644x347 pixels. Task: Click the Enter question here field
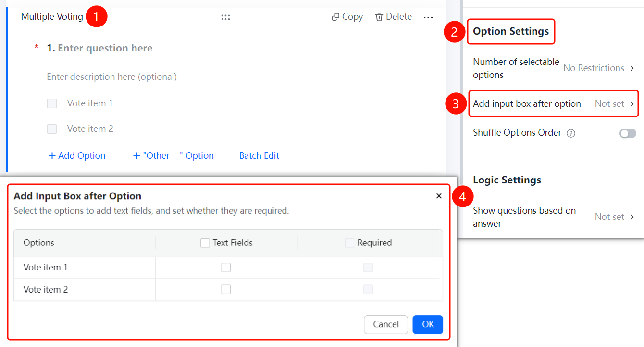pyautogui.click(x=105, y=48)
